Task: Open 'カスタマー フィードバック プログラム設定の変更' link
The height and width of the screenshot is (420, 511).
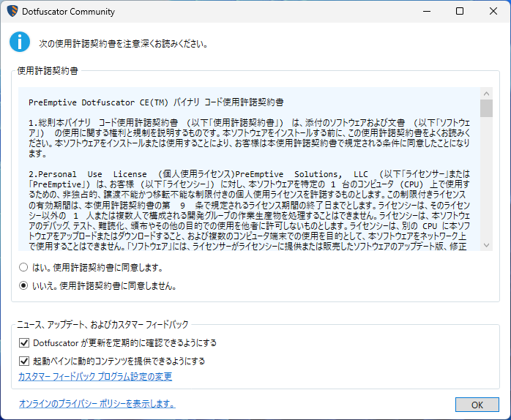Action: tap(95, 377)
